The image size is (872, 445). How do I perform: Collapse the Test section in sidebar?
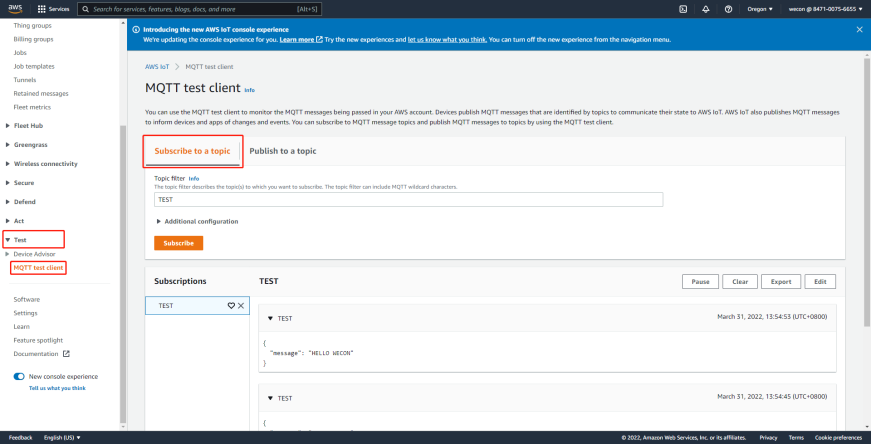8,240
